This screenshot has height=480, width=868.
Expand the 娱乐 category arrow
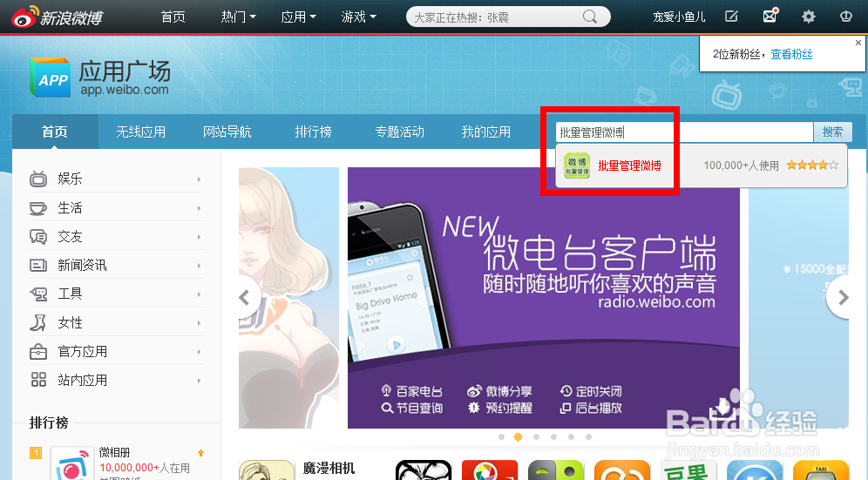click(199, 179)
